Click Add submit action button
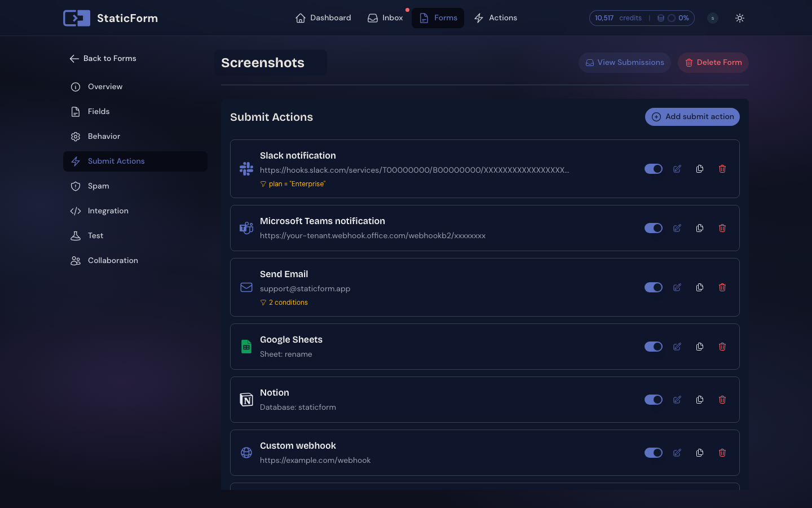The width and height of the screenshot is (812, 508). (692, 117)
